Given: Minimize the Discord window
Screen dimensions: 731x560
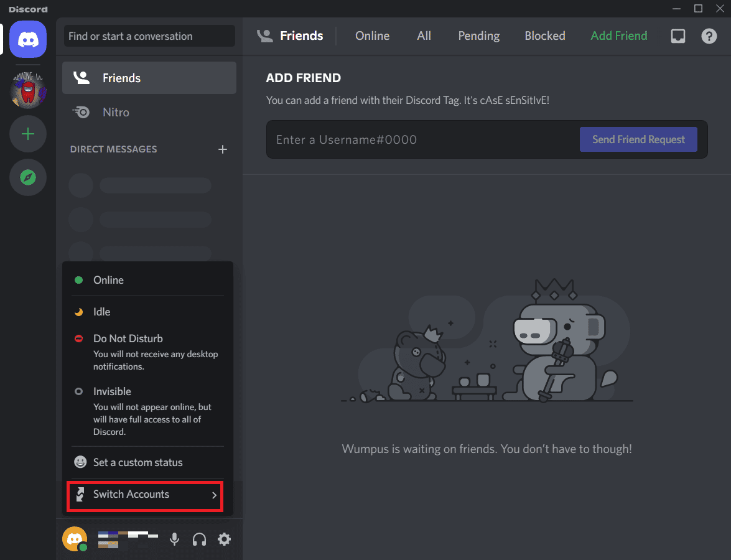Looking at the screenshot, I should pyautogui.click(x=676, y=8).
